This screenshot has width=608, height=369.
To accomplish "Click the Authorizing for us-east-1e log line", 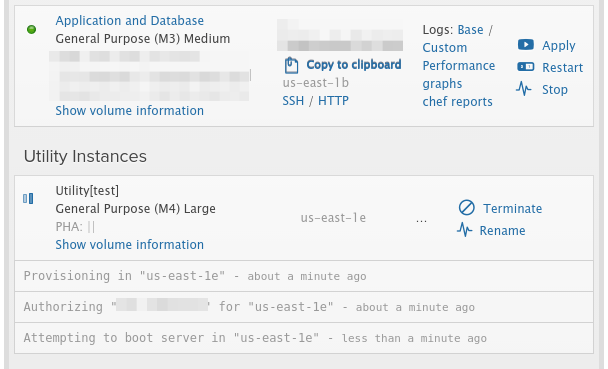I will [304, 307].
